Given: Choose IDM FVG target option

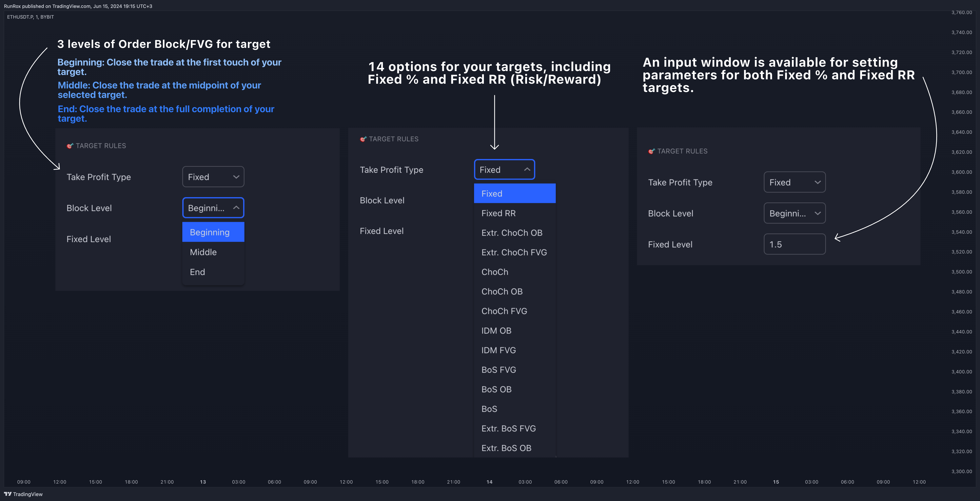Looking at the screenshot, I should point(515,350).
